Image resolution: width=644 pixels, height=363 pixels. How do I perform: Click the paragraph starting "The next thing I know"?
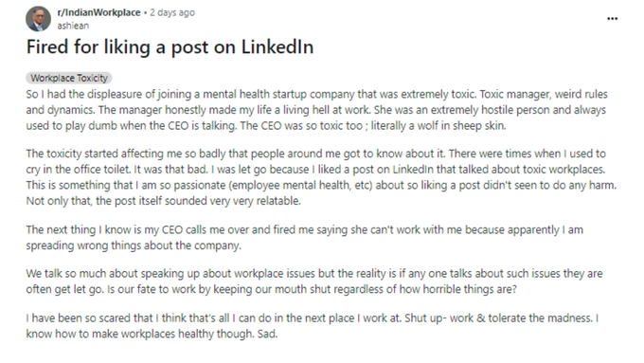304,238
